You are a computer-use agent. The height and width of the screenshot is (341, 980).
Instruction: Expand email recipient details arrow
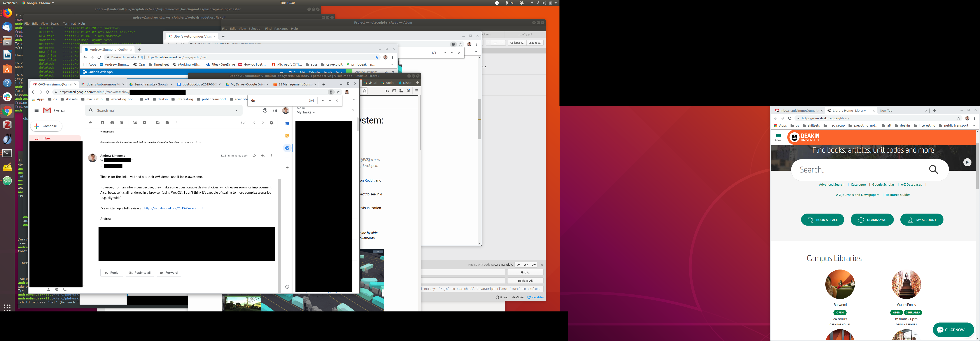[x=132, y=160]
